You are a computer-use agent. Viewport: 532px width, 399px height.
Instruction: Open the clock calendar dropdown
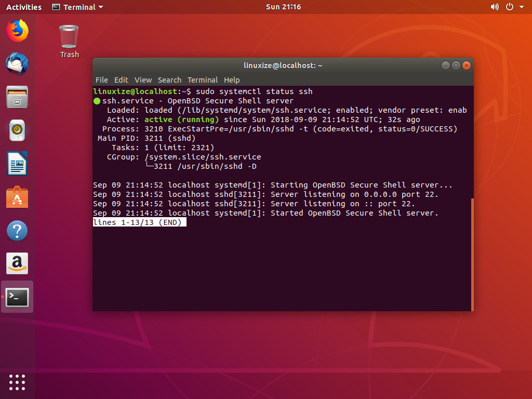(283, 7)
